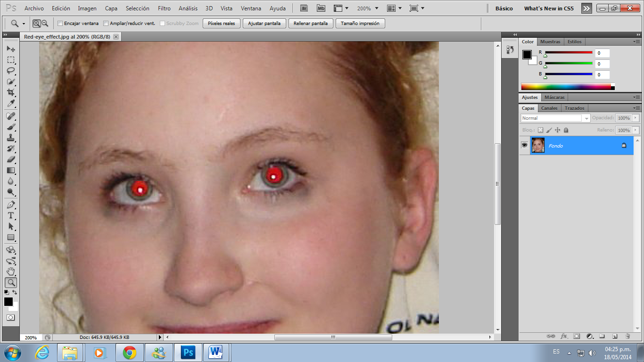Toggle Quick Mask mode
The height and width of the screenshot is (362, 644).
coord(10,318)
